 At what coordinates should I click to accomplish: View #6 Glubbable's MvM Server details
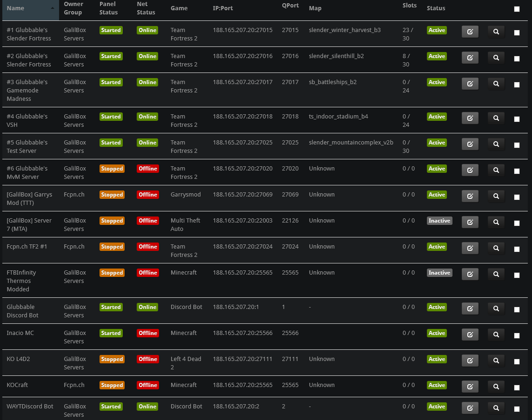coord(496,170)
